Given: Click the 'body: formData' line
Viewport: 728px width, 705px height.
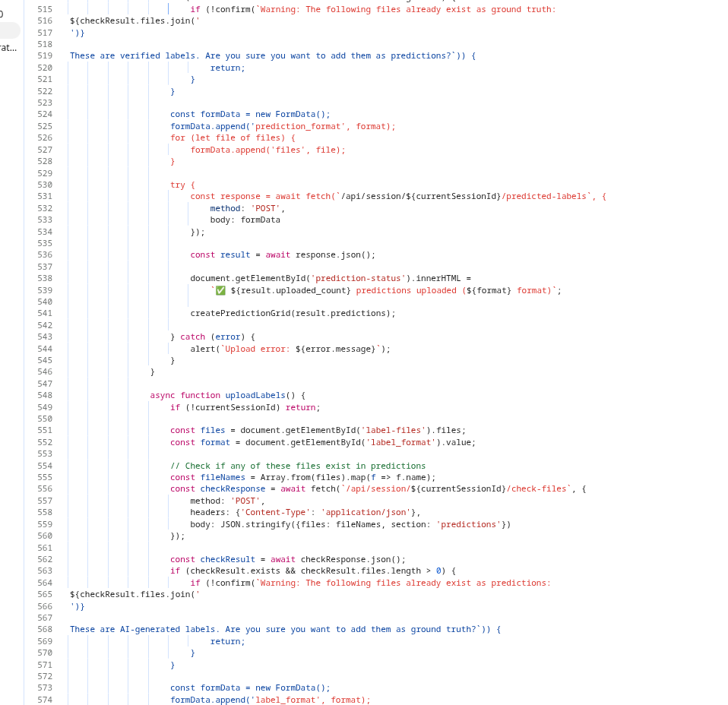Looking at the screenshot, I should [x=245, y=220].
